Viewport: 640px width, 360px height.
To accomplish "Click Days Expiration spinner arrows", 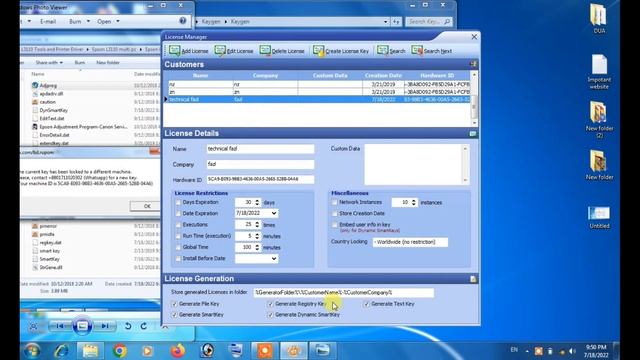I will tap(257, 202).
